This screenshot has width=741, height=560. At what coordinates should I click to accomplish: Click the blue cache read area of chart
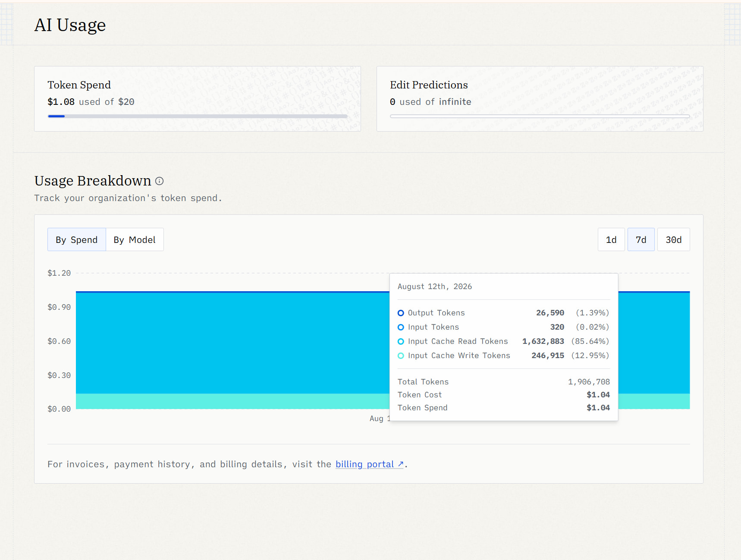(233, 343)
